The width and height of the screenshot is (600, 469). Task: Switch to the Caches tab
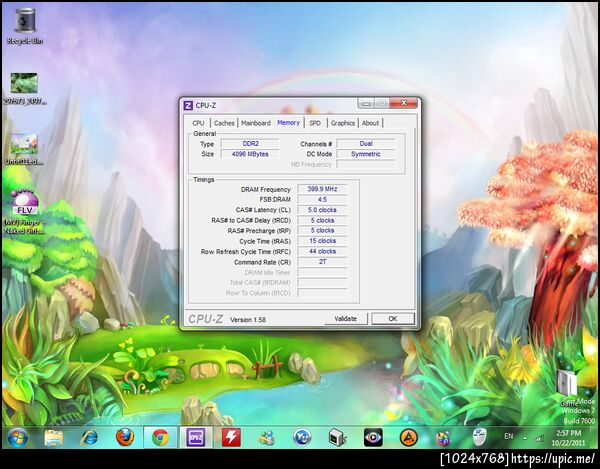(x=224, y=123)
